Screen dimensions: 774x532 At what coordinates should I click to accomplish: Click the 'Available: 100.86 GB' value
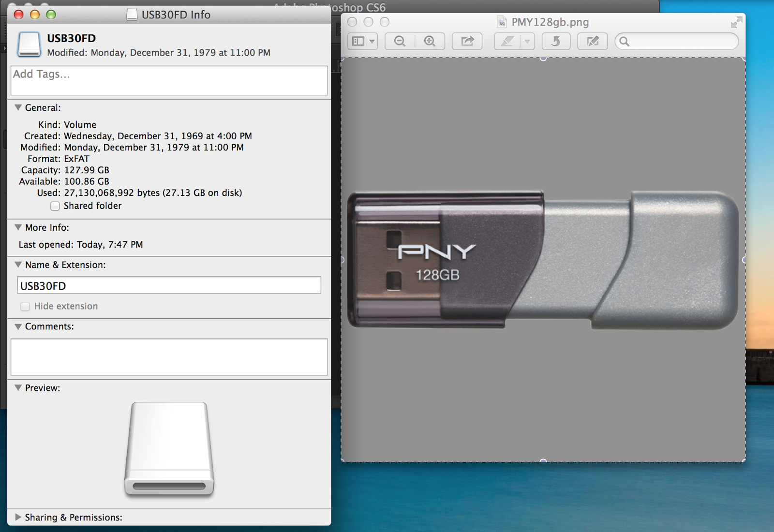point(87,181)
